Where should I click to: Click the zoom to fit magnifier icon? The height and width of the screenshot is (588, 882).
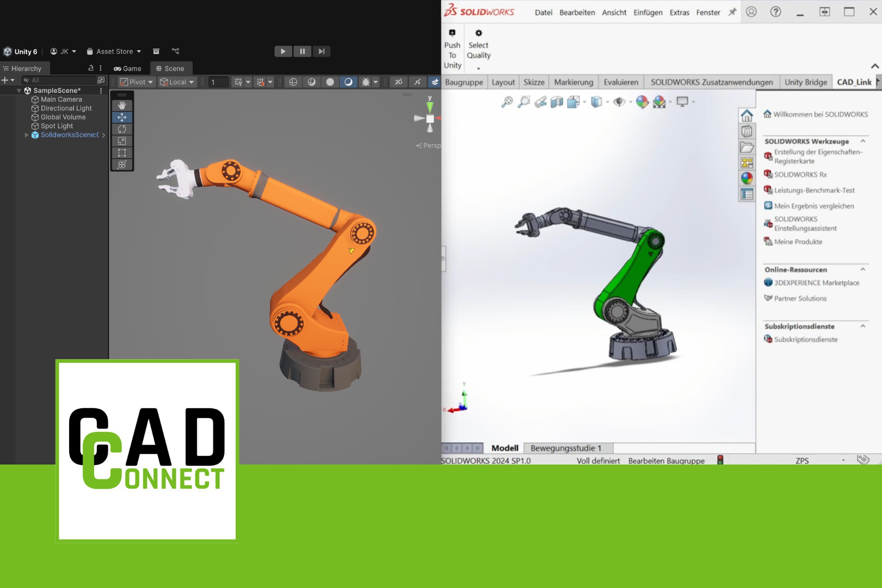click(507, 102)
